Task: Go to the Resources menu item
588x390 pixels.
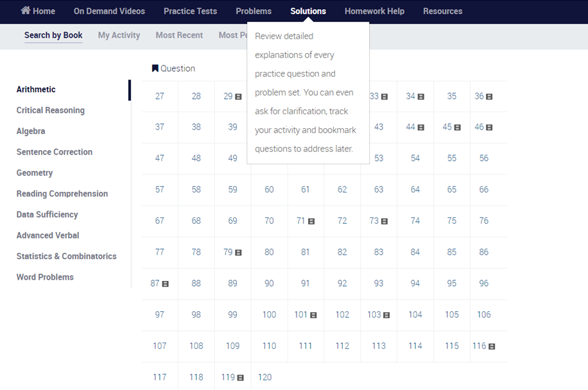Action: [442, 11]
